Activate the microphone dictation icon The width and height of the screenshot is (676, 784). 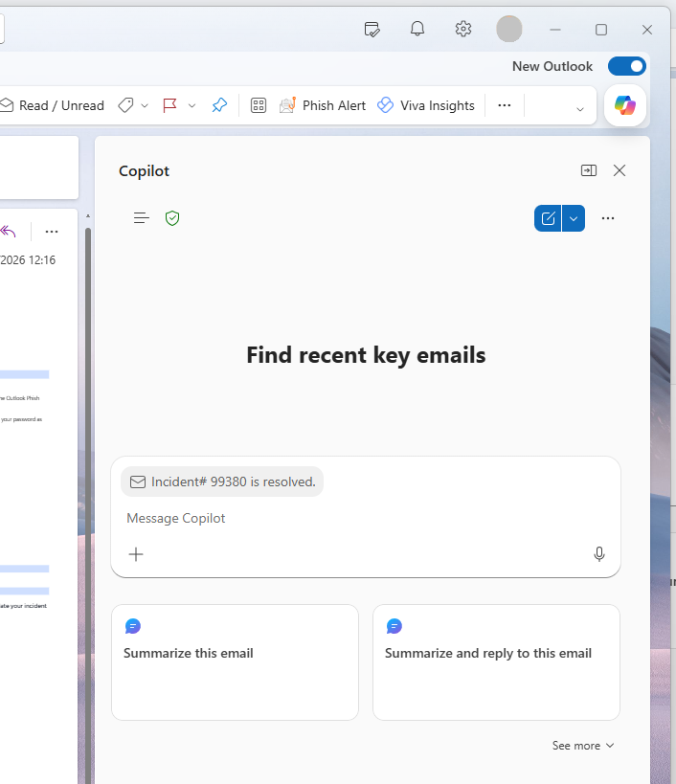tap(599, 554)
